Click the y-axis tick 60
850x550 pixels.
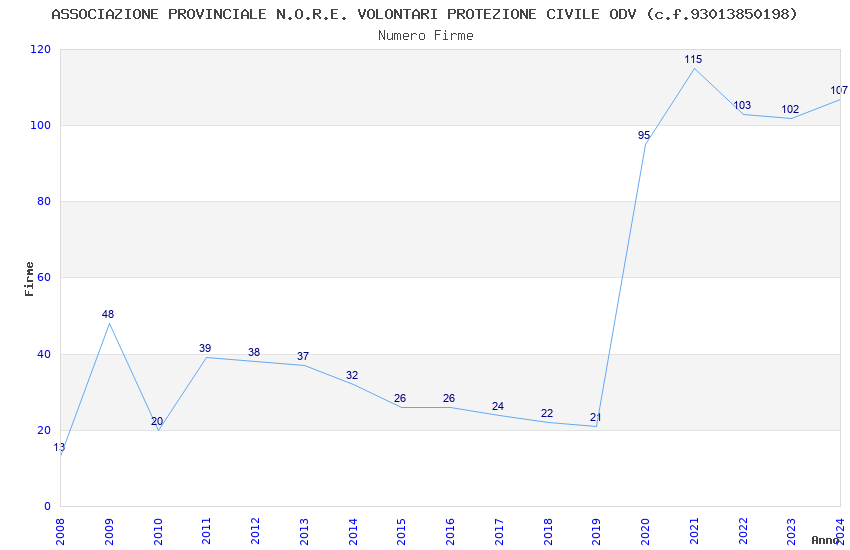coord(44,277)
